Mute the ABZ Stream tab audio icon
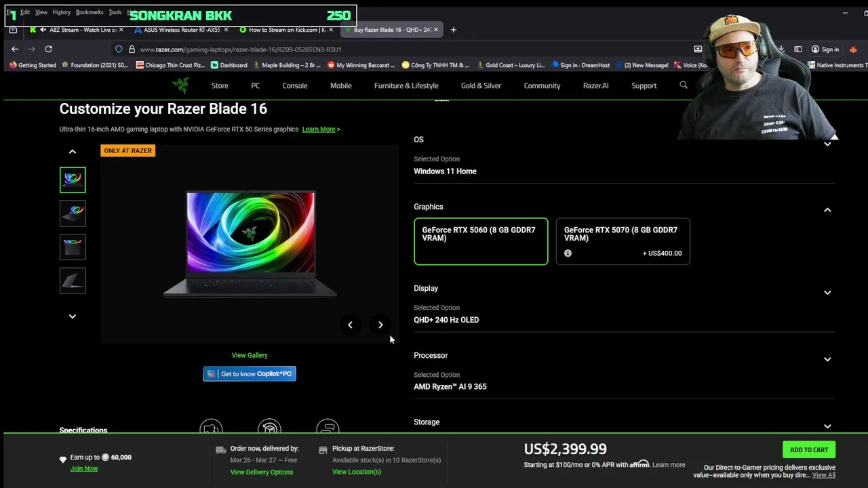 (43, 30)
